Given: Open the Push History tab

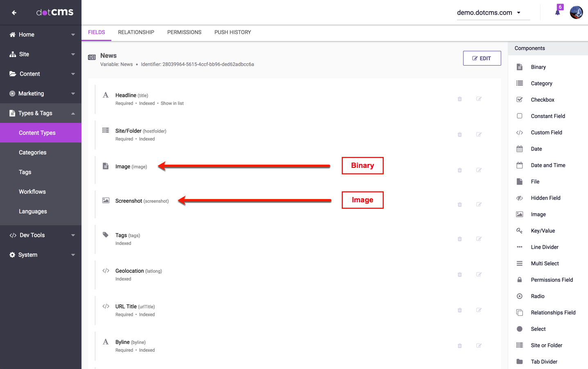Looking at the screenshot, I should click(x=232, y=32).
